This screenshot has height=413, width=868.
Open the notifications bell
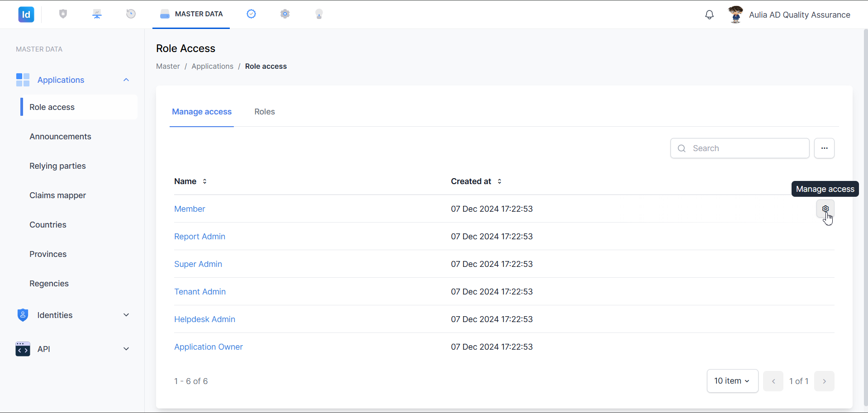(x=709, y=14)
